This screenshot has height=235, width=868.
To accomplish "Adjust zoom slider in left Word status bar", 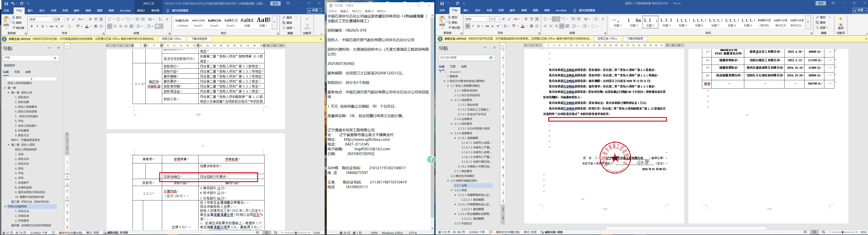I will click(x=296, y=233).
